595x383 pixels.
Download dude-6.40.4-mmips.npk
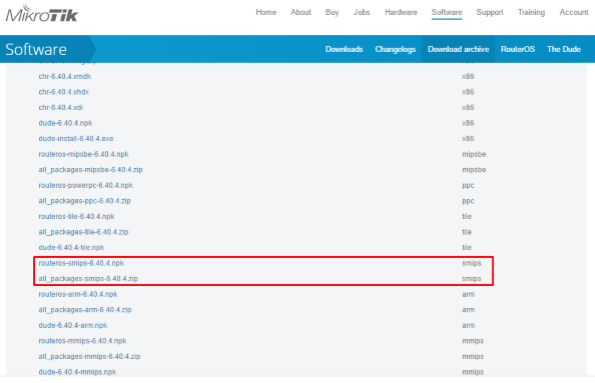(77, 372)
